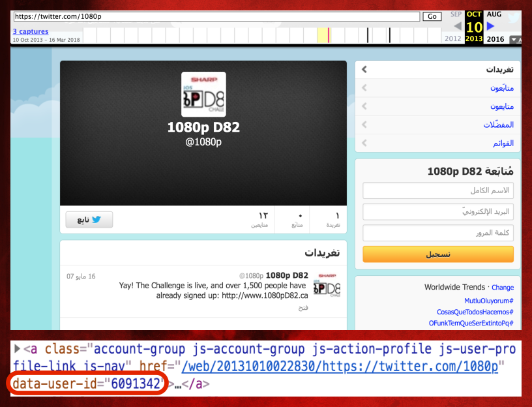Click the href web archive URL in code
The image size is (532, 407).
tap(340, 367)
